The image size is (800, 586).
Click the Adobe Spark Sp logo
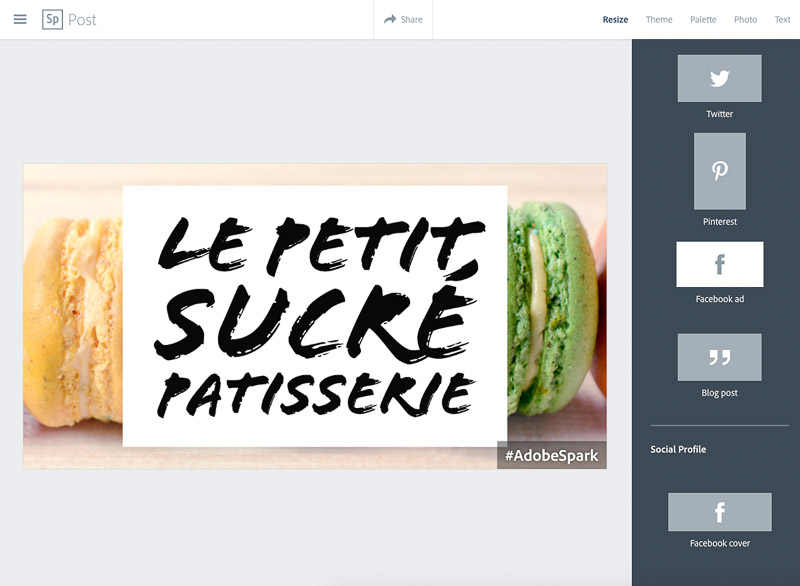pos(52,19)
